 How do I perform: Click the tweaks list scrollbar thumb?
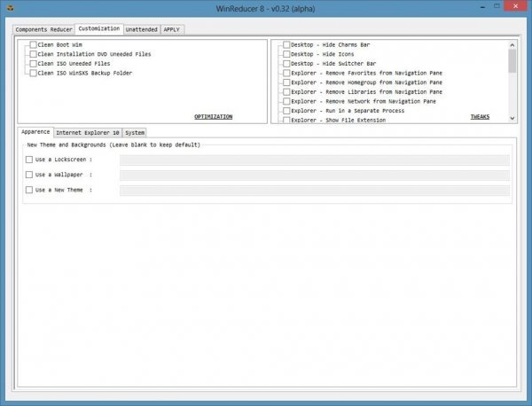512,61
